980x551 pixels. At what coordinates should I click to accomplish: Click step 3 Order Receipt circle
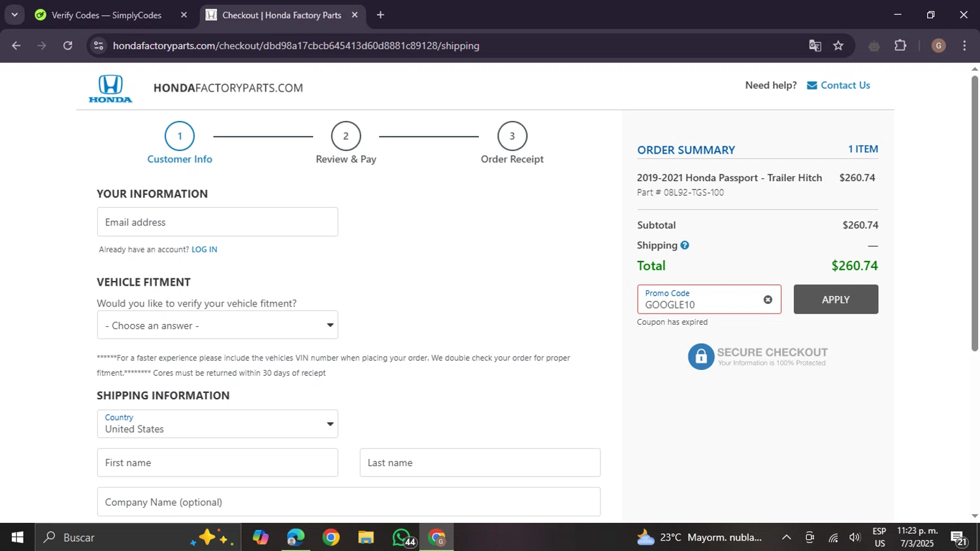pos(512,137)
